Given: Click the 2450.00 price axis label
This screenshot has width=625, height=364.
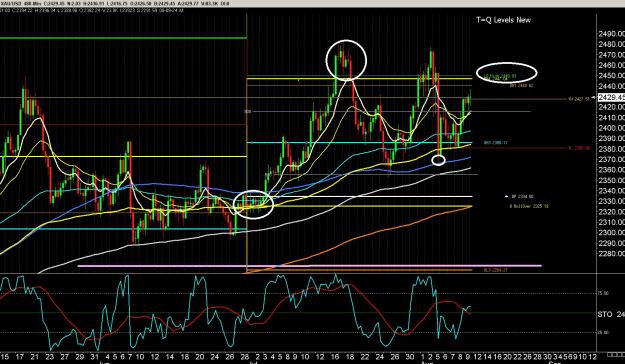Looking at the screenshot, I should pyautogui.click(x=611, y=76).
